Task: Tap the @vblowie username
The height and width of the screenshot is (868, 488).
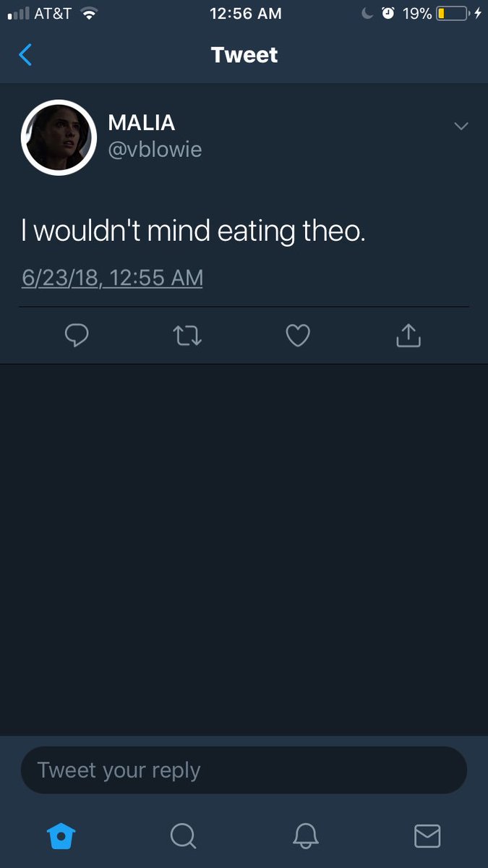Action: pos(155,150)
